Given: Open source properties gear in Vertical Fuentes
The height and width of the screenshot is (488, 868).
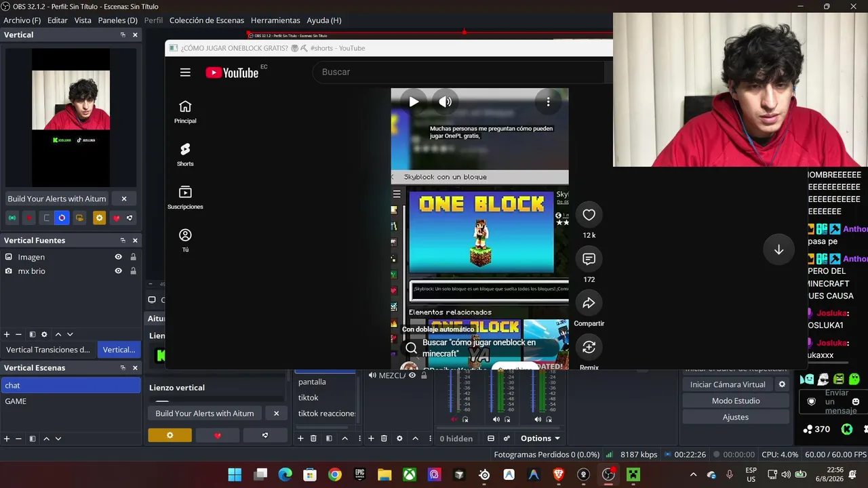Looking at the screenshot, I should 44,334.
